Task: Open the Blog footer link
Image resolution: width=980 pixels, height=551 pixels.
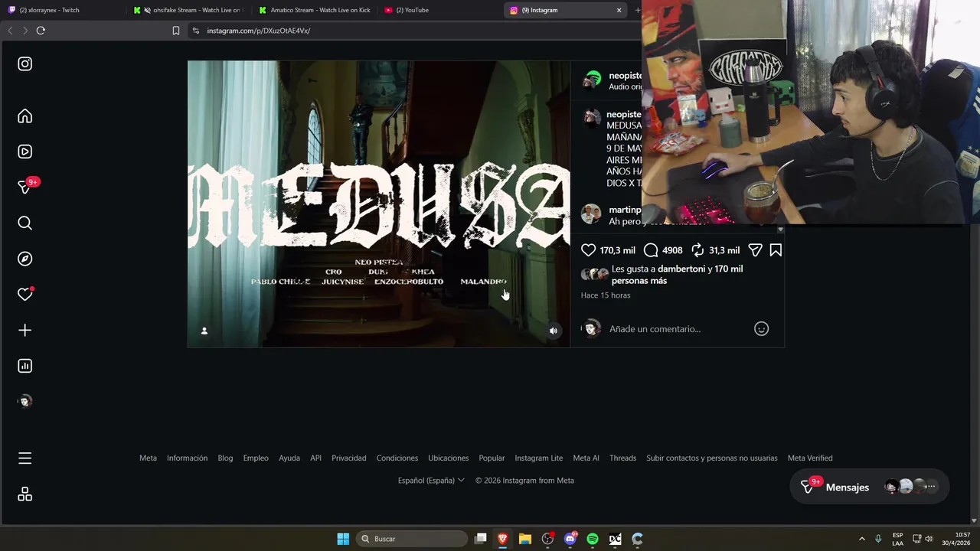Action: coord(225,458)
